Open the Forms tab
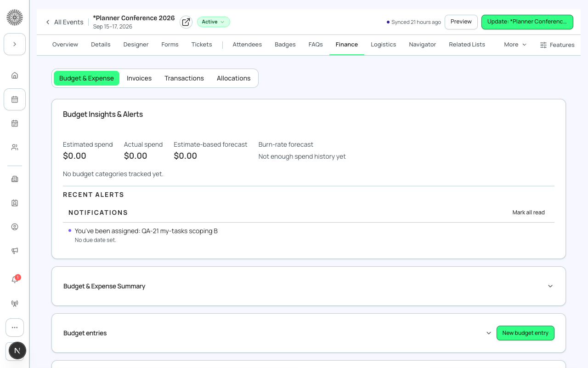Screen dimensions: 588x368 click(x=170, y=45)
